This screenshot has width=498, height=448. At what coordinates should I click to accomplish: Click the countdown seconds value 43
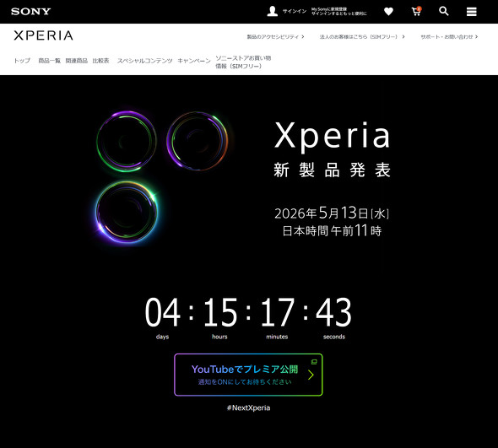pos(333,312)
